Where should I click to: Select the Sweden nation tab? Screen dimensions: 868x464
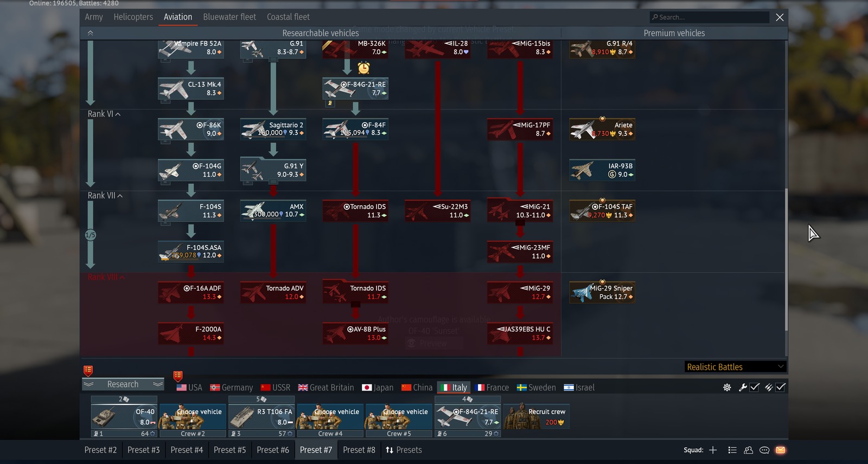click(536, 388)
